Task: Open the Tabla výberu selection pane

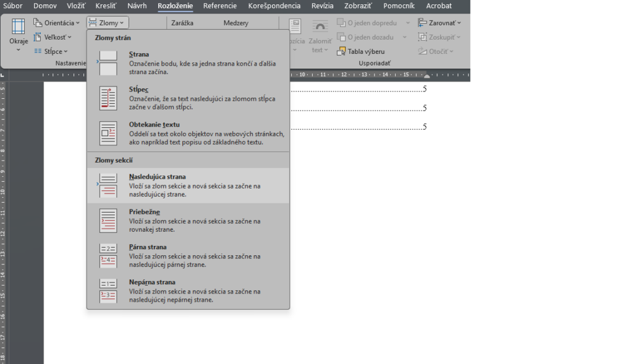Action: [361, 51]
